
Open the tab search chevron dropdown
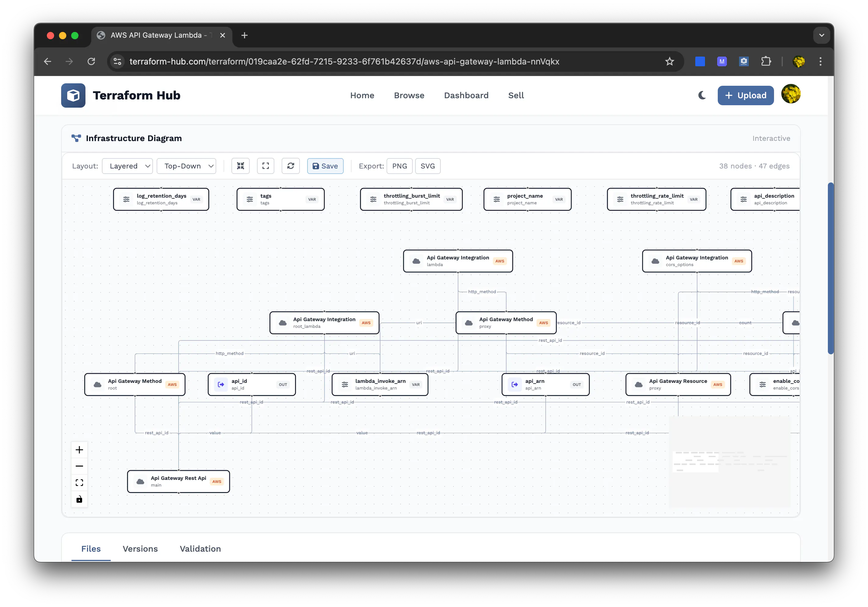pyautogui.click(x=821, y=35)
